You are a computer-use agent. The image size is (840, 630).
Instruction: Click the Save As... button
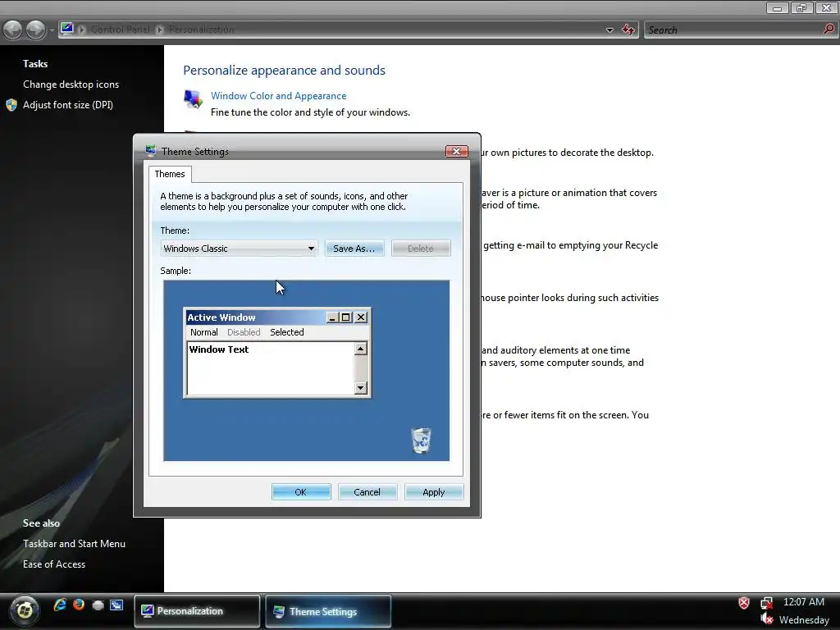pyautogui.click(x=354, y=249)
